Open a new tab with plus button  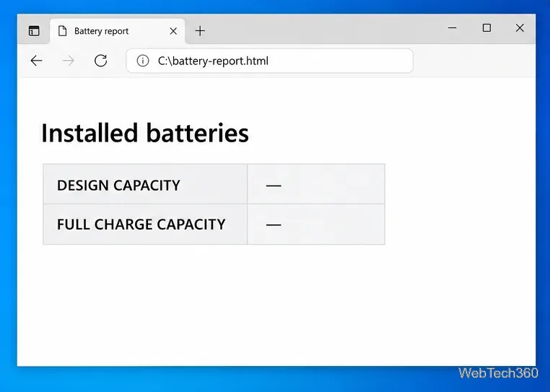(x=200, y=31)
